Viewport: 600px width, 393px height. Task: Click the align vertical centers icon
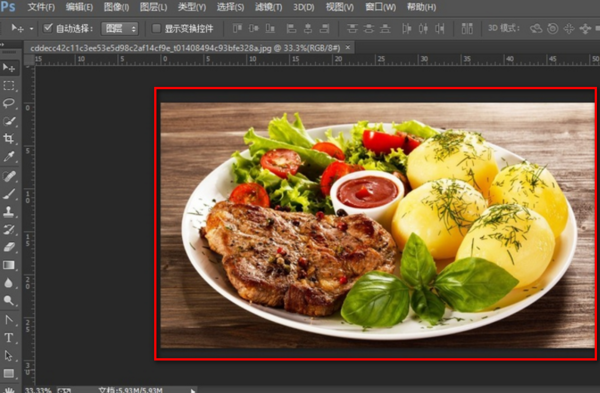click(x=254, y=28)
